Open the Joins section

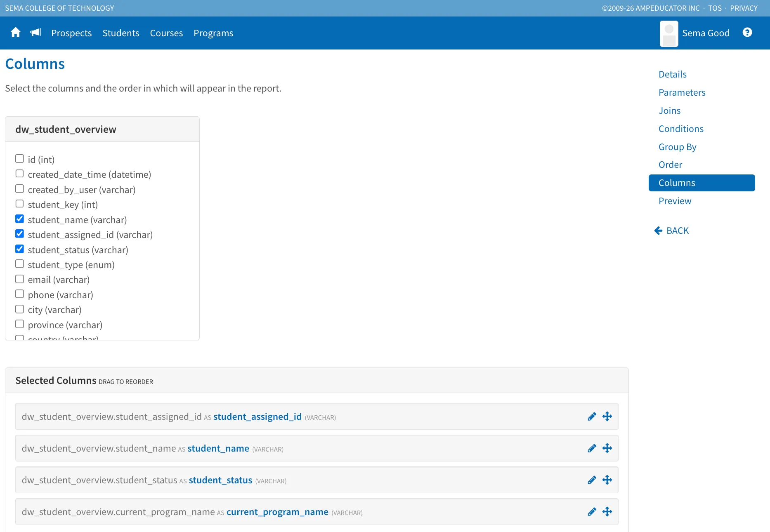click(x=670, y=111)
